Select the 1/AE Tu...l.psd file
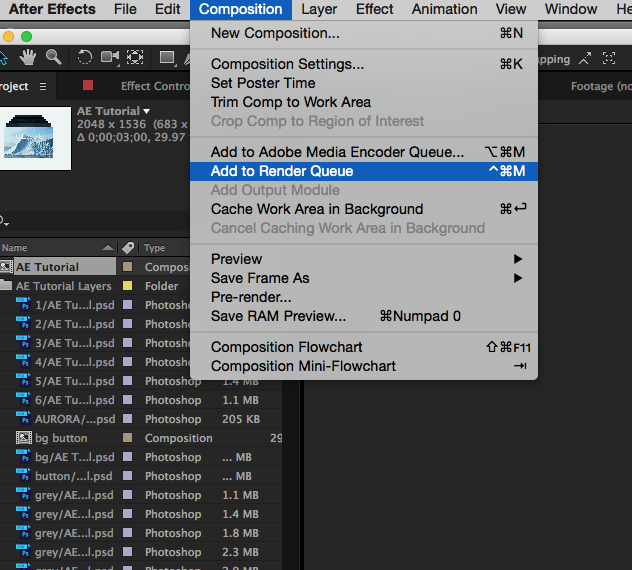Screen dimensions: 632x570 (x=75, y=305)
